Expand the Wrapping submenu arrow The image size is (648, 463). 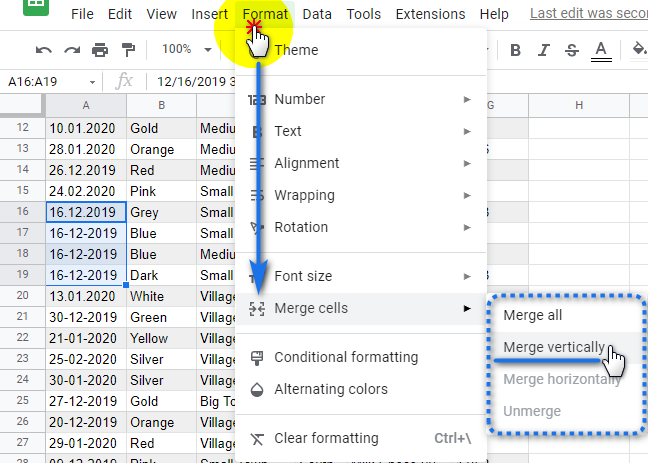(x=467, y=195)
